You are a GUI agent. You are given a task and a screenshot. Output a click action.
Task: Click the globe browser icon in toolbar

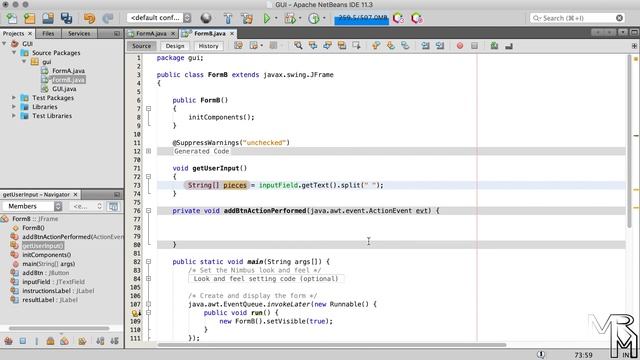coord(206,18)
